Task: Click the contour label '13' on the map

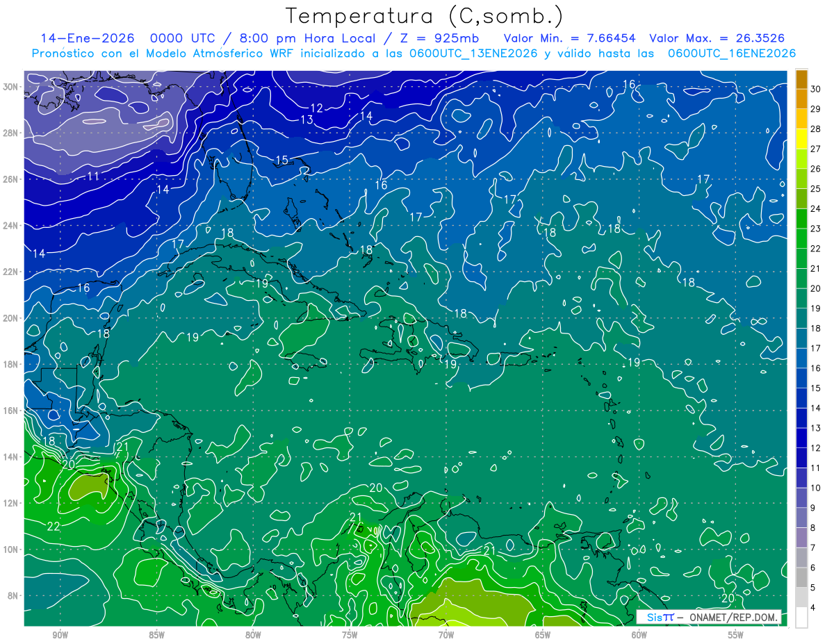Action: tap(306, 119)
